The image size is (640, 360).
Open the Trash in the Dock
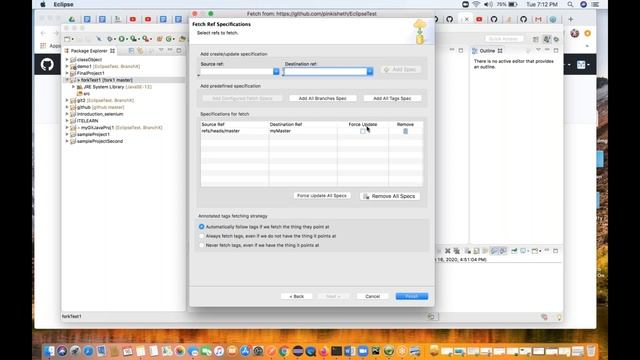591,350
